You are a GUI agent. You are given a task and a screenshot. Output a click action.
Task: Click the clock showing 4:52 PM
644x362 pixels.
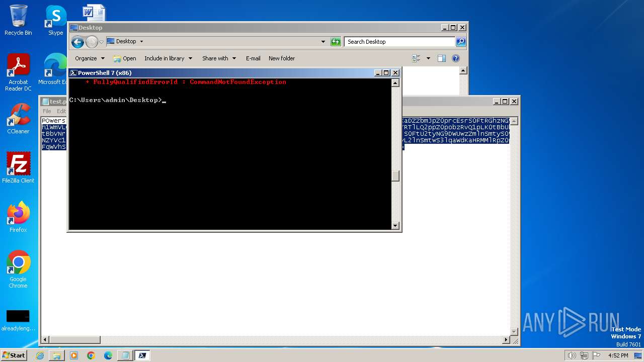(x=618, y=355)
